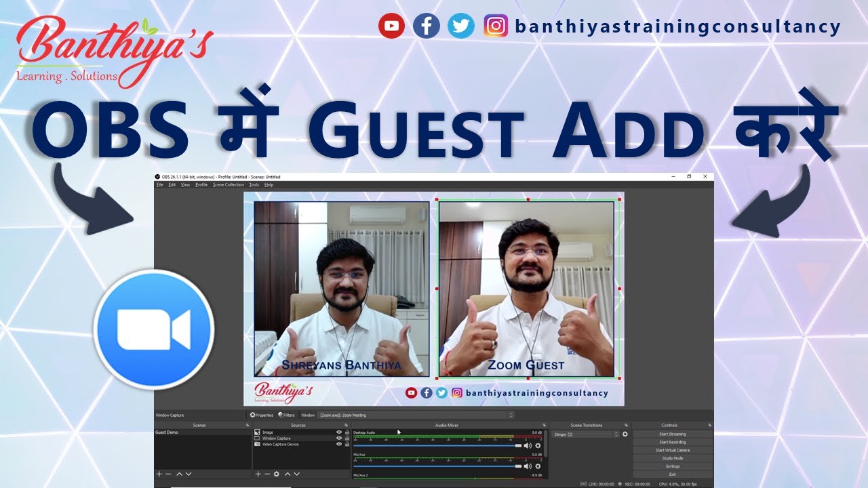The width and height of the screenshot is (868, 488).
Task: Open the View menu
Action: pos(185,184)
